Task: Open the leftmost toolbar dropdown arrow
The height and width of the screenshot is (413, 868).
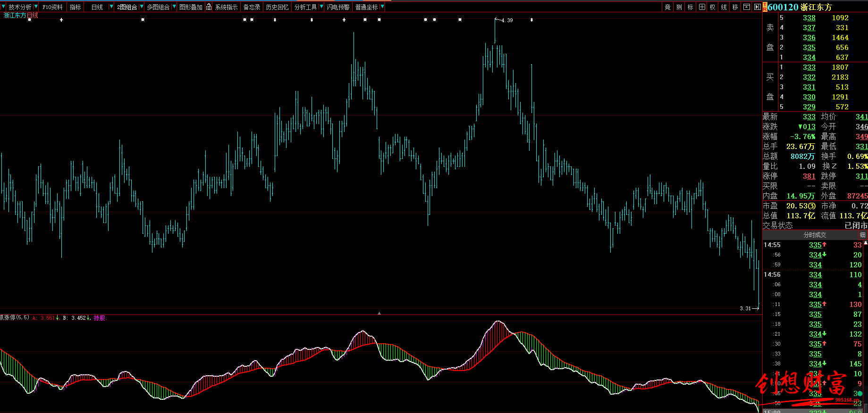Action: (3, 7)
